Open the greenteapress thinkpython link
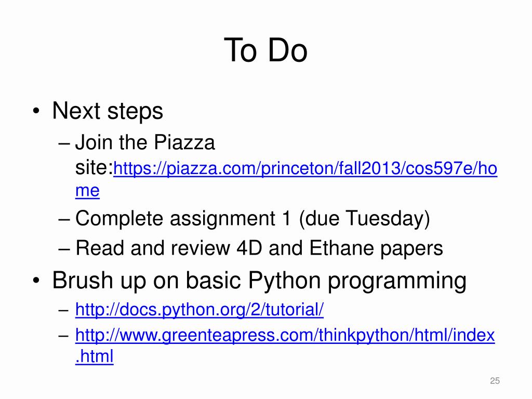Viewport: 532px width, 399px height. (x=285, y=335)
